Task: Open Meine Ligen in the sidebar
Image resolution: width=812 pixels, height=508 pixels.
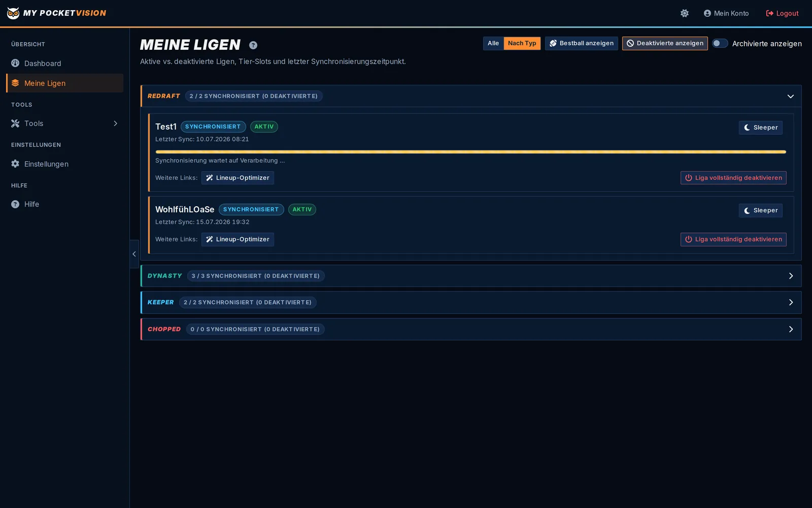Action: (x=64, y=83)
